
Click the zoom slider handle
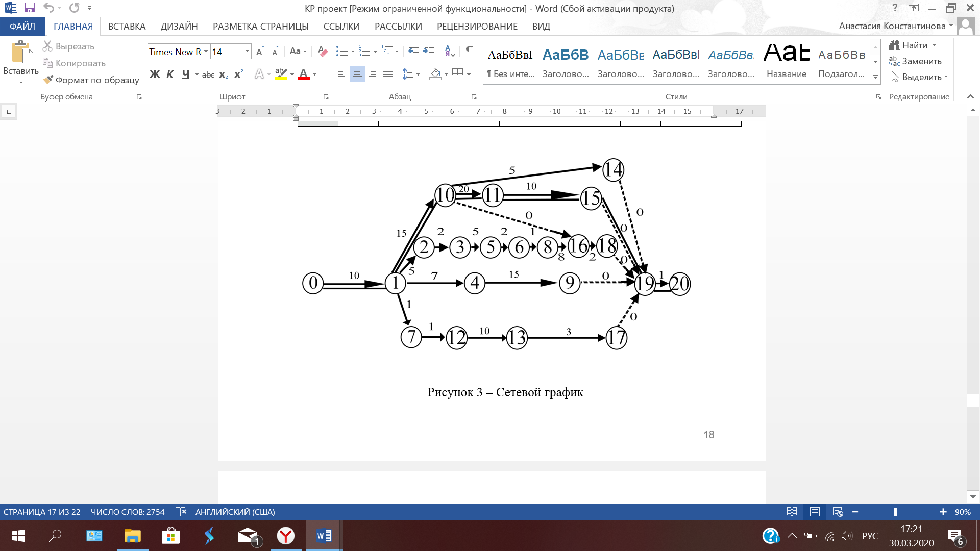pos(895,512)
